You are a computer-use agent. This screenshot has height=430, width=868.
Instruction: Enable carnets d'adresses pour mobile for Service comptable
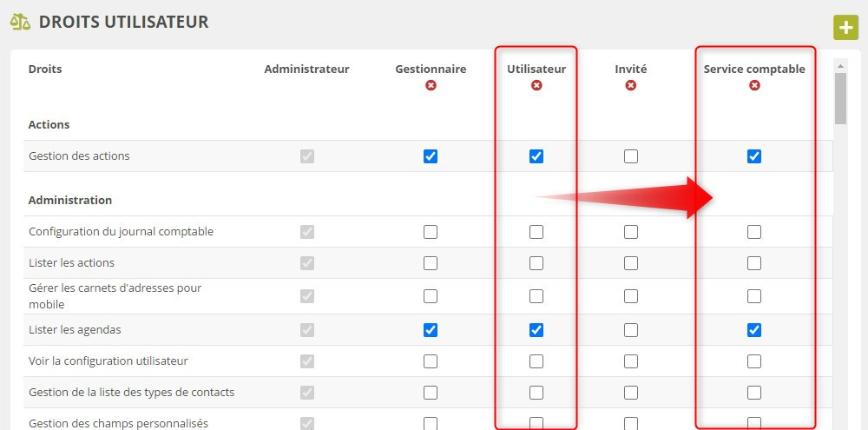[754, 296]
